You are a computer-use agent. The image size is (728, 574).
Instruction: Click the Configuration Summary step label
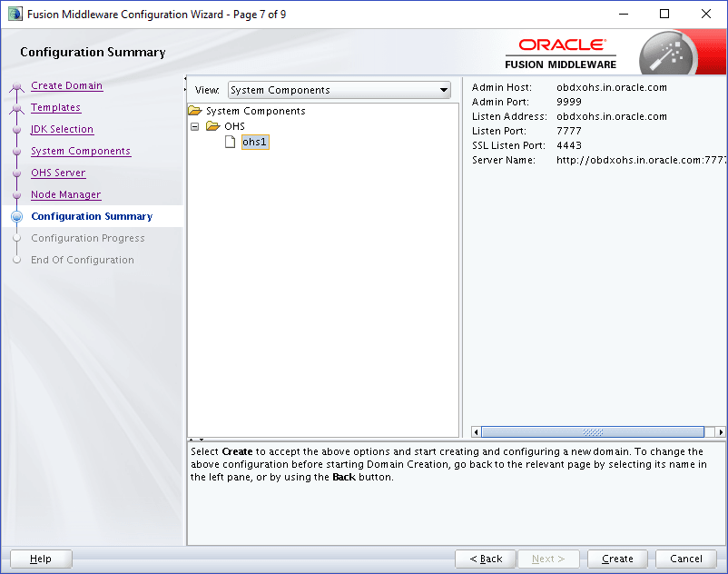(92, 216)
